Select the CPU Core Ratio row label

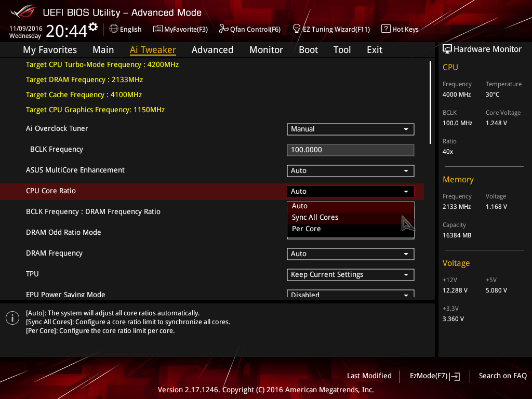[x=51, y=191]
